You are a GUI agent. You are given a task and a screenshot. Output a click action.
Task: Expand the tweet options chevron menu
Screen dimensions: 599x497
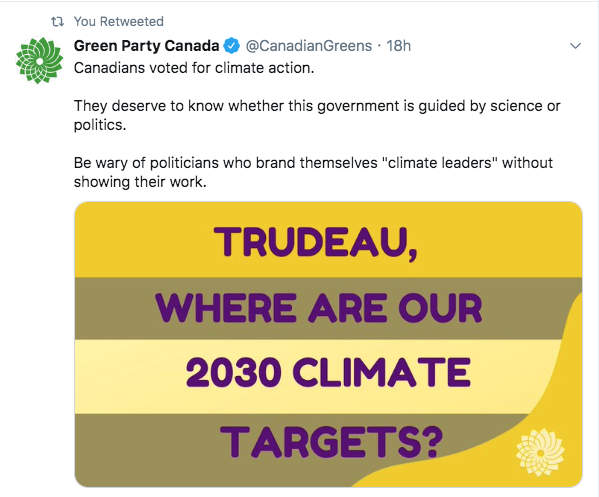(x=575, y=46)
